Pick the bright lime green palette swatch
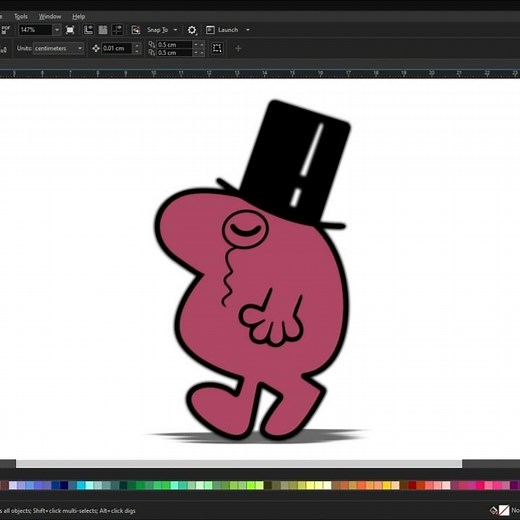Screen dimensions: 520x520 tap(251, 485)
